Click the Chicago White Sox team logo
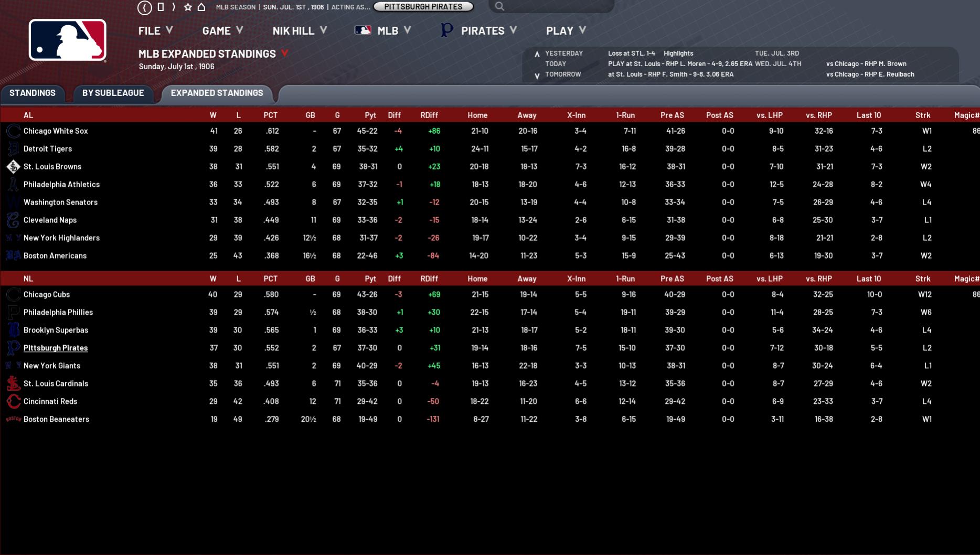This screenshot has width=980, height=555. (13, 131)
